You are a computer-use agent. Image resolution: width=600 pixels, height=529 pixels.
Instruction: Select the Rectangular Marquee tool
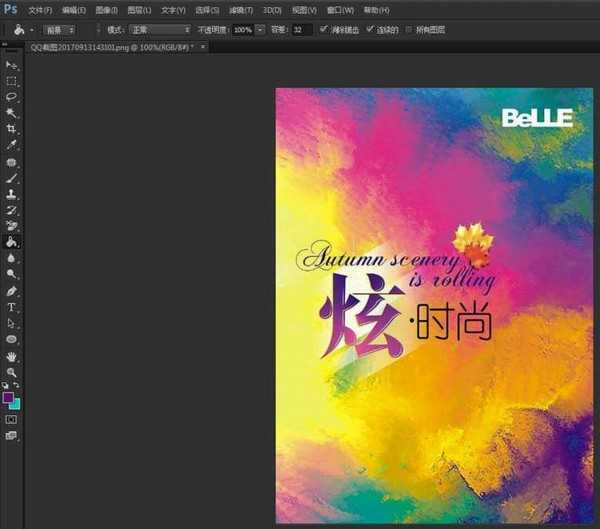[12, 80]
